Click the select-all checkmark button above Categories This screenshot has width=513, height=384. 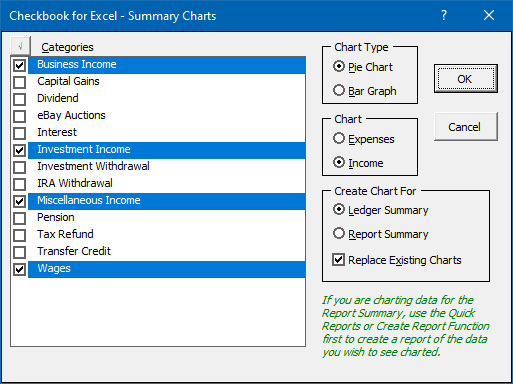click(20, 46)
